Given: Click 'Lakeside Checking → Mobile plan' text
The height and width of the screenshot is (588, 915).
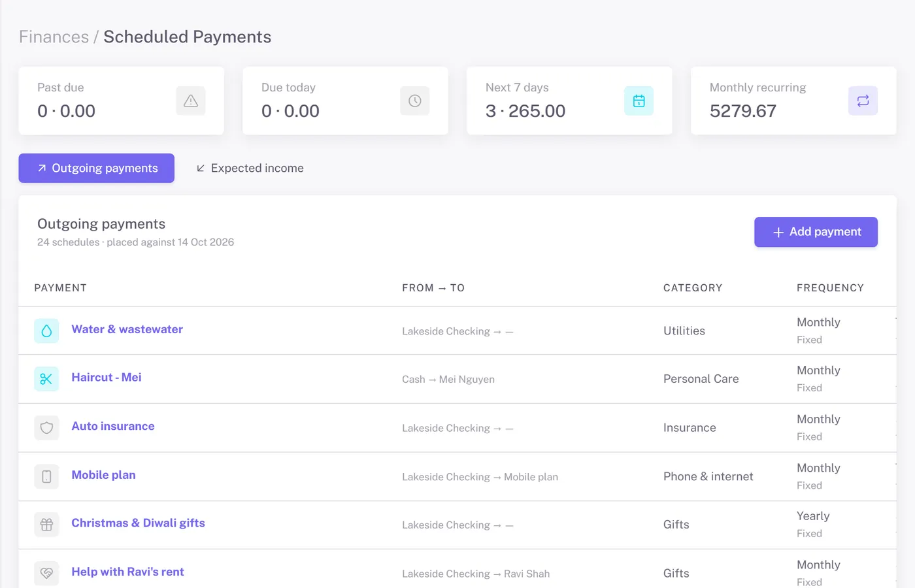Looking at the screenshot, I should click(480, 477).
